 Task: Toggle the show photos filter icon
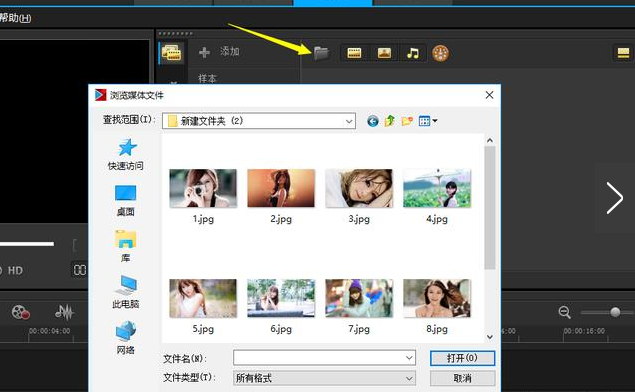pyautogui.click(x=384, y=53)
